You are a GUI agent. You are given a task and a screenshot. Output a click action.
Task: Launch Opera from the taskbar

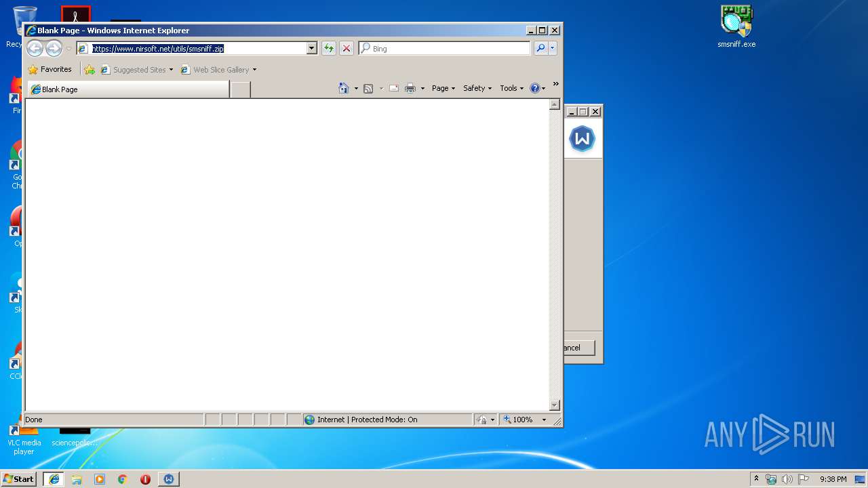145,479
